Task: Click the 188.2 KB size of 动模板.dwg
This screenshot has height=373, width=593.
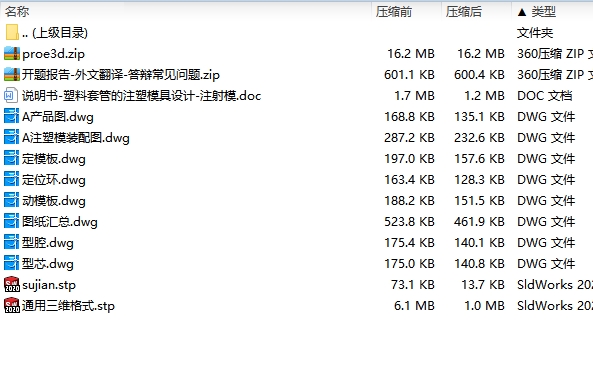Action: (409, 200)
